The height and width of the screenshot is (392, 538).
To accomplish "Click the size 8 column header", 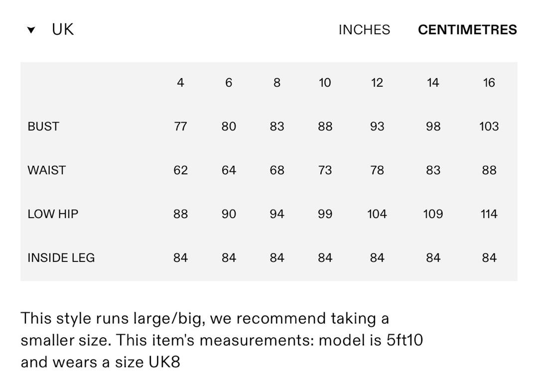I will (x=277, y=83).
